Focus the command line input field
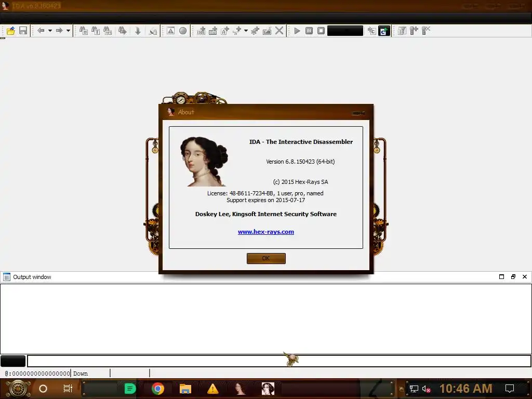 coord(279,361)
